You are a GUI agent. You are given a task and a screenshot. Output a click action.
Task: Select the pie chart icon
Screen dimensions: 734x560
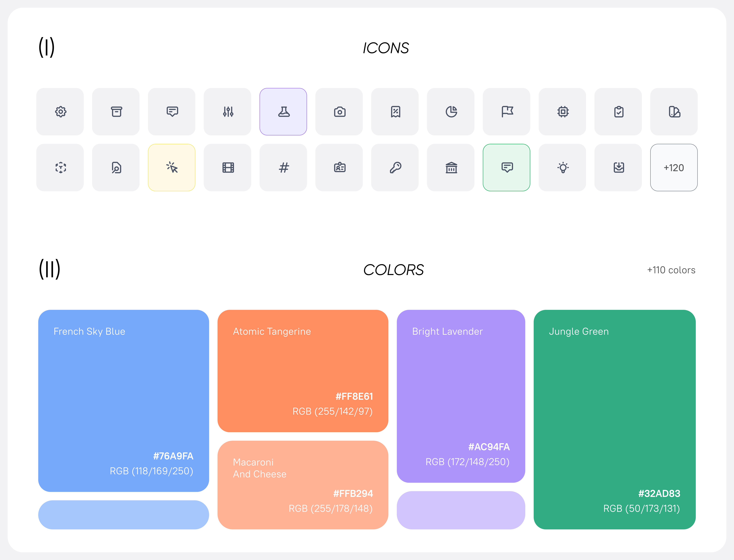pyautogui.click(x=451, y=112)
